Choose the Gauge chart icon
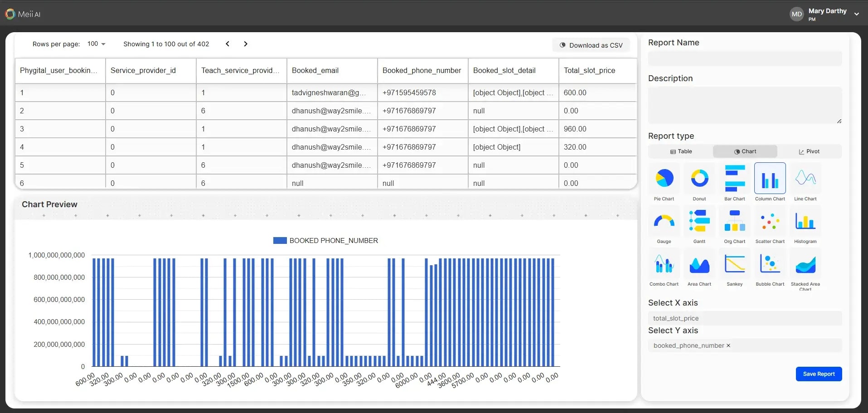Image resolution: width=868 pixels, height=413 pixels. pos(664,221)
